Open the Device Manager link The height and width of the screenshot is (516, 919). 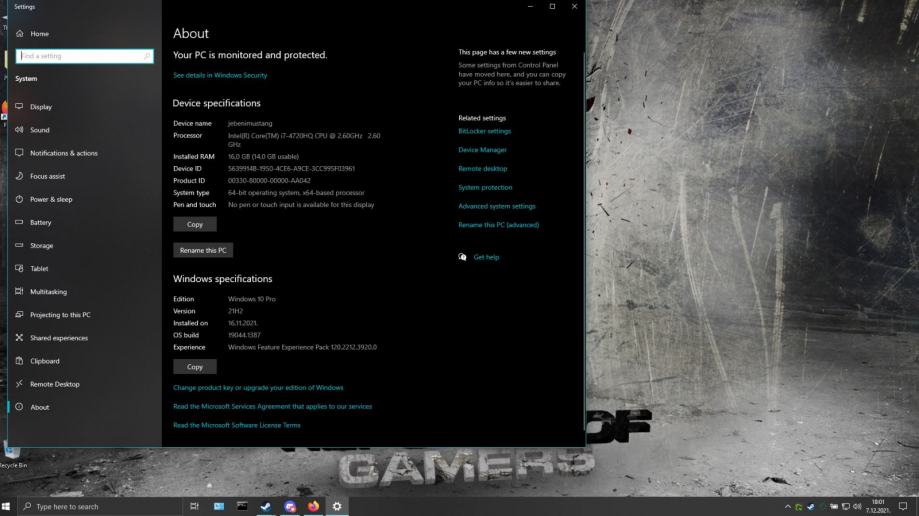click(482, 150)
